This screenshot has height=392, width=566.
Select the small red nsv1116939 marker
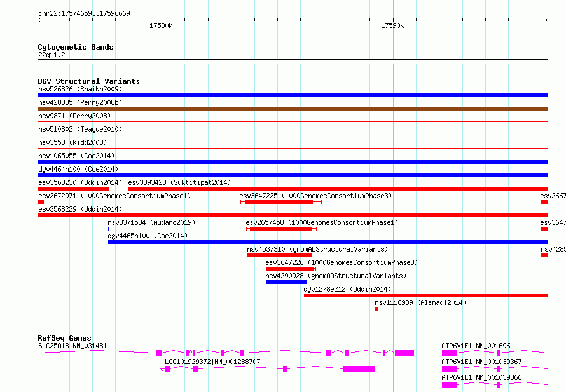click(376, 309)
